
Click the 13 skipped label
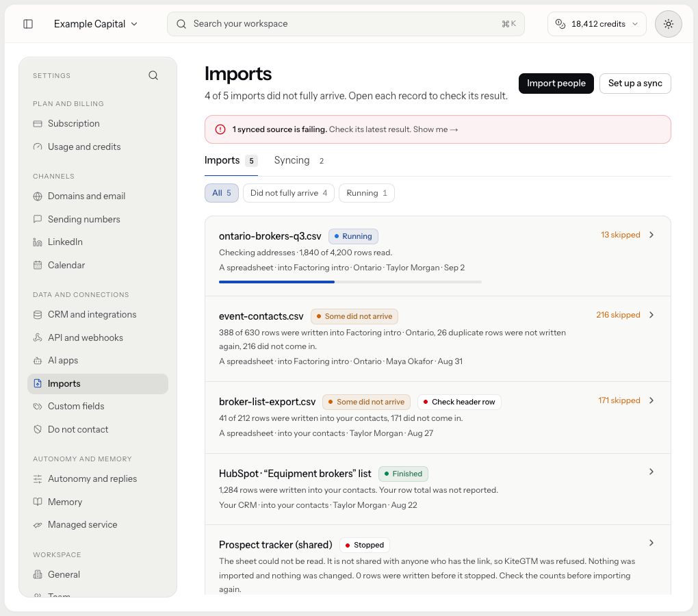(x=620, y=235)
